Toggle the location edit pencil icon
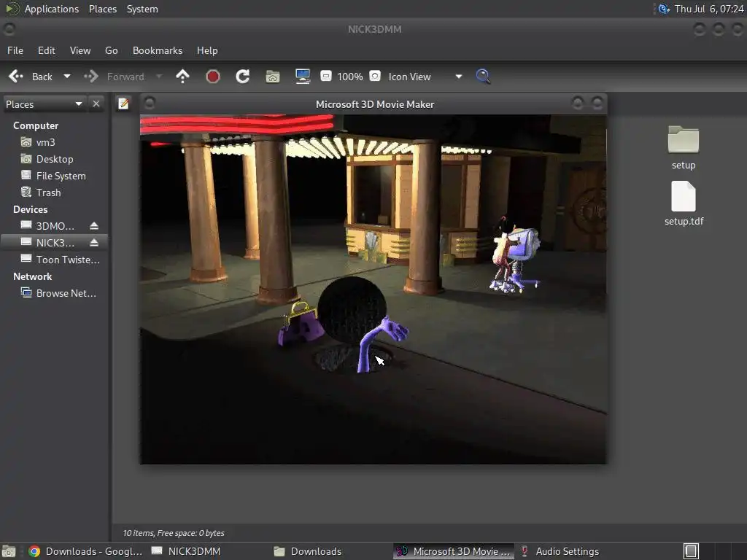Screen dimensions: 747x560 click(123, 104)
